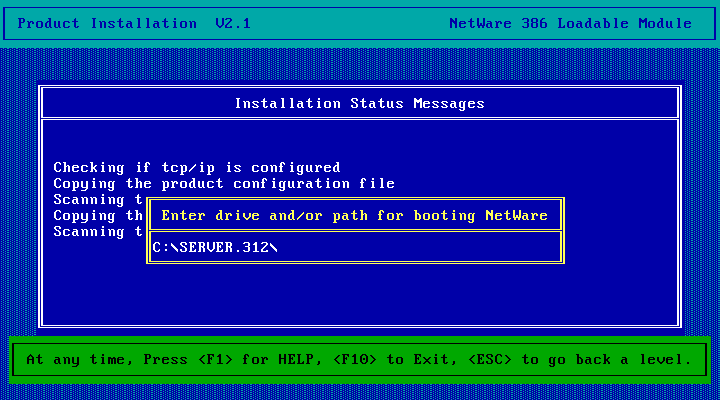The height and width of the screenshot is (400, 720).
Task: Click the 'Enter drive and/or path for booting NetWare' prompt
Action: [x=354, y=216]
